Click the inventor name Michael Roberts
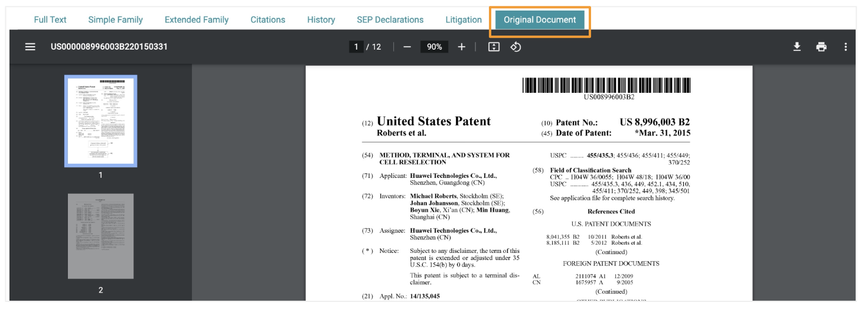Image resolution: width=868 pixels, height=312 pixels. tap(433, 196)
